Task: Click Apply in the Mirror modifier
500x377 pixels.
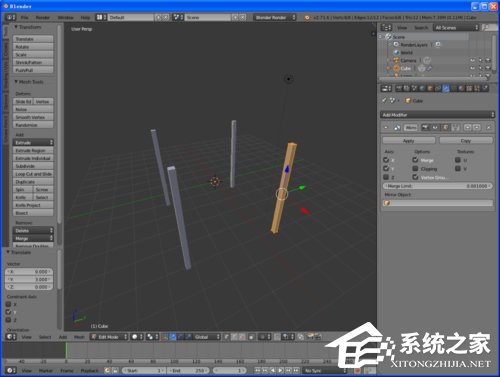Action: point(409,141)
